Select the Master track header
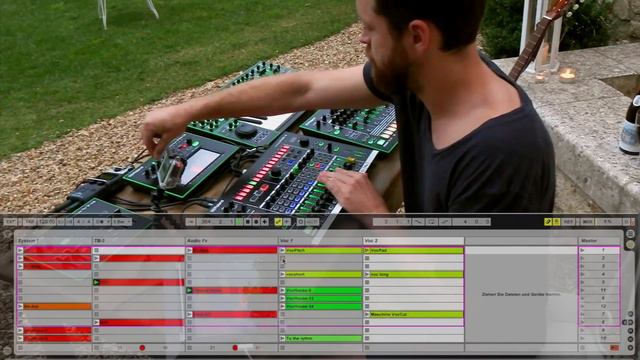Viewport: 640px width, 360px height. [600, 241]
